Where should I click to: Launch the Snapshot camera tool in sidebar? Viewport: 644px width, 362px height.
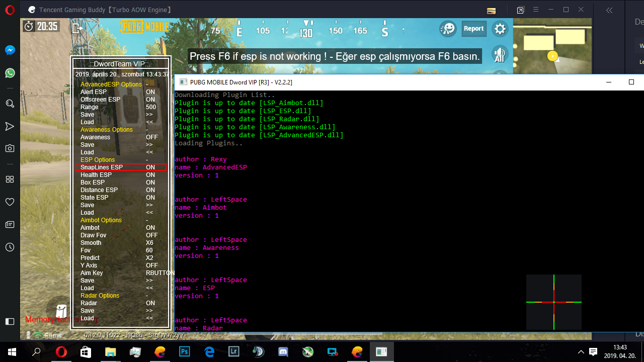10,148
